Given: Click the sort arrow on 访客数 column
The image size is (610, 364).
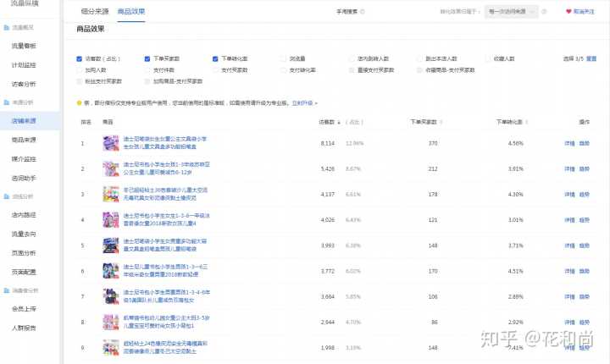Looking at the screenshot, I should pyautogui.click(x=340, y=122).
